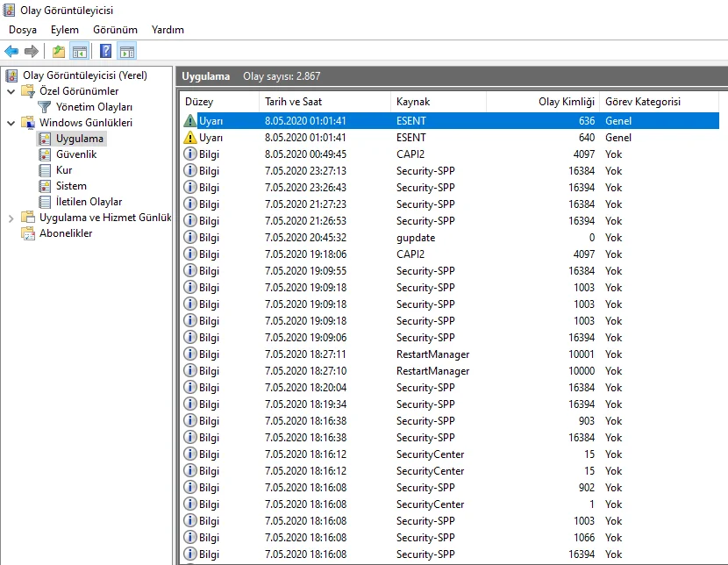Click the Forward arrow in the toolbar
Screen dimensions: 728x565
click(32, 51)
